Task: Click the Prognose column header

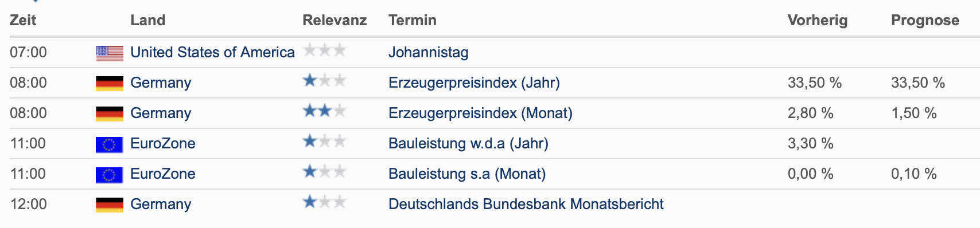Action: point(925,21)
